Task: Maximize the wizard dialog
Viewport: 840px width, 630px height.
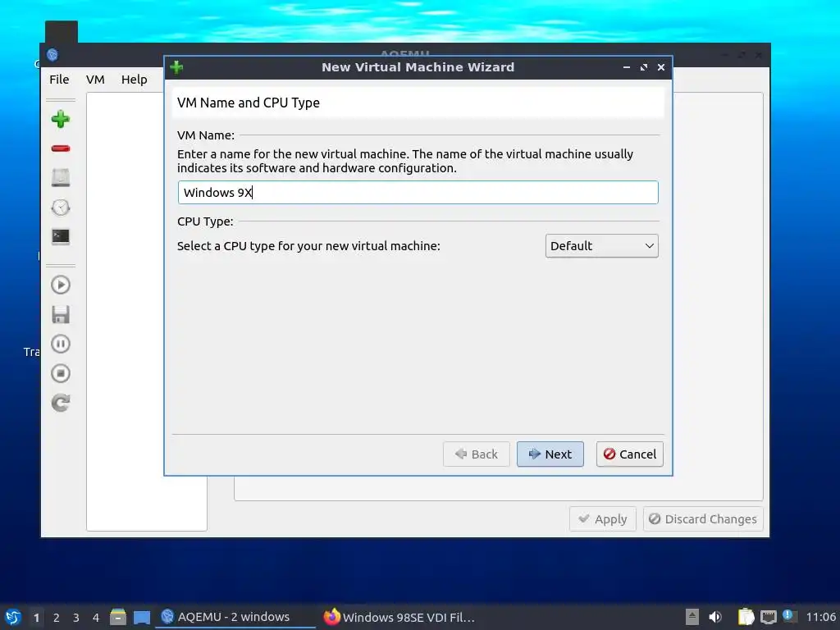Action: point(644,67)
